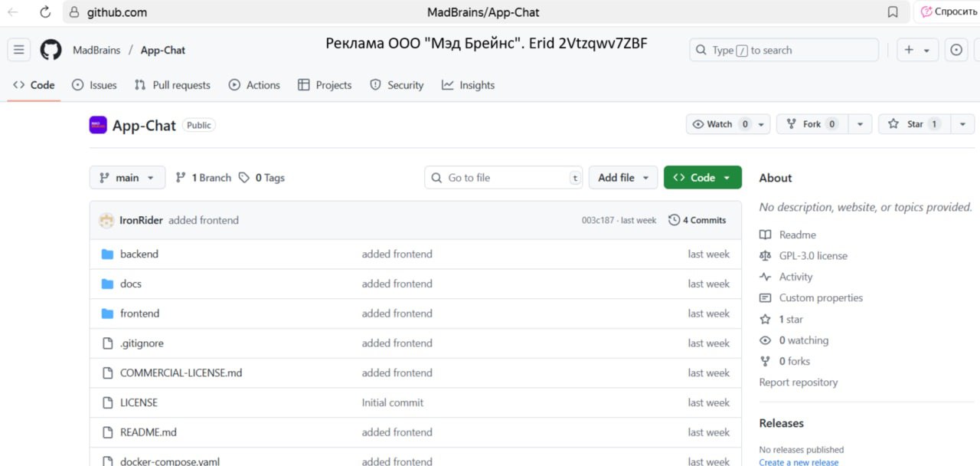Open the Code tab

(34, 85)
